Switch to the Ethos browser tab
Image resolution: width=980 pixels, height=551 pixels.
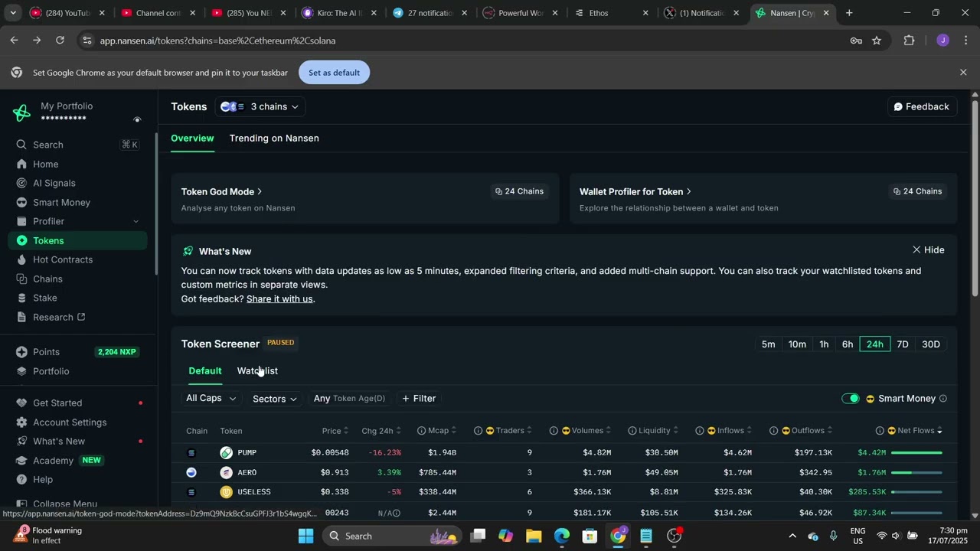click(611, 13)
